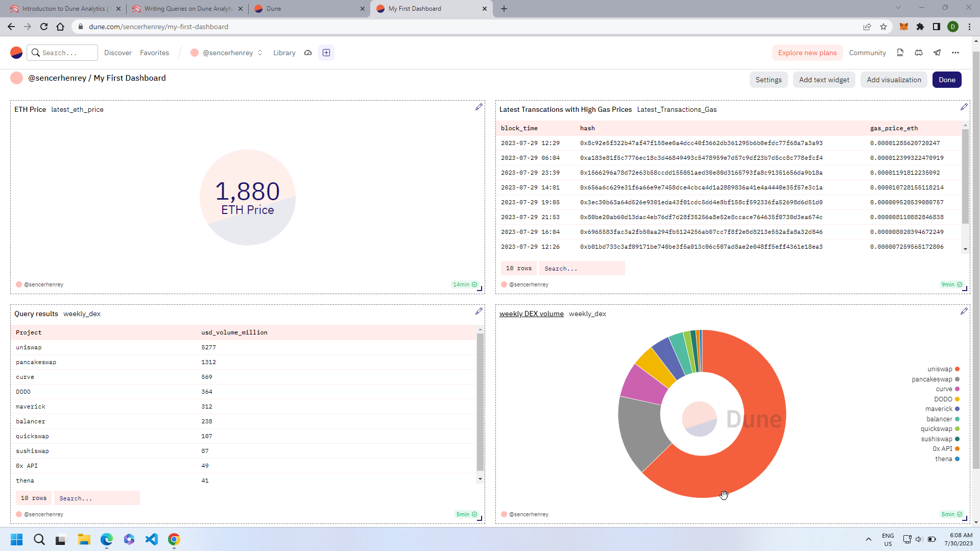Viewport: 980px width, 551px height.
Task: Bookmark this page with star icon
Action: [883, 27]
